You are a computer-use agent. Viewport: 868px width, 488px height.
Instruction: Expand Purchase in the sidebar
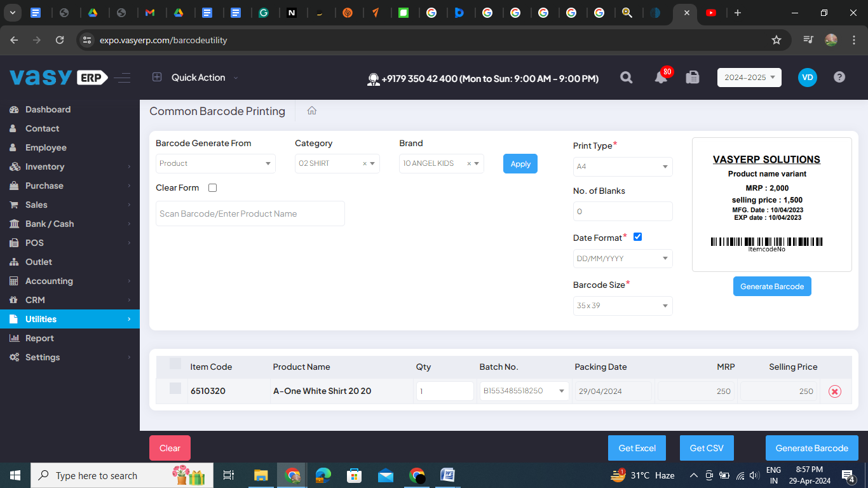(x=70, y=186)
